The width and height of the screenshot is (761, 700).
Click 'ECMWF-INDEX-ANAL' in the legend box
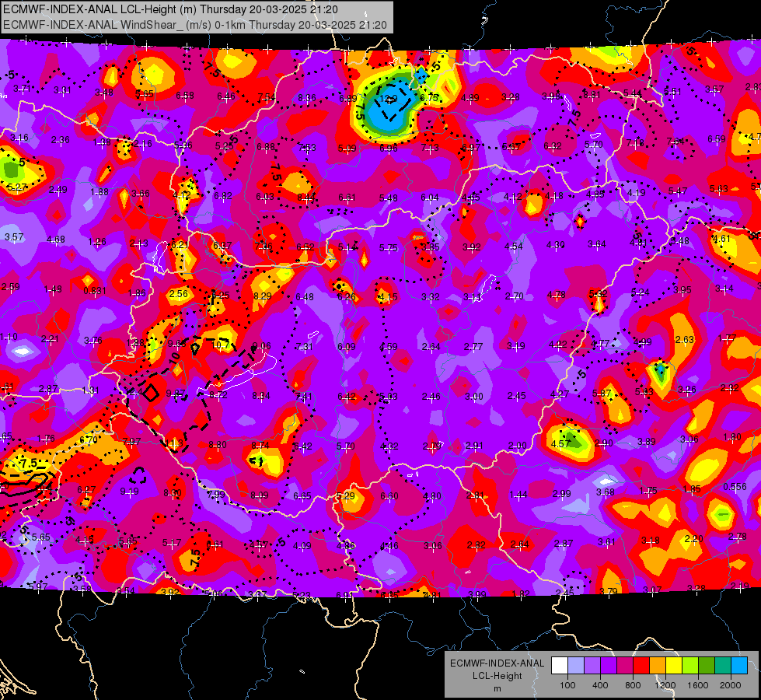pyautogui.click(x=497, y=663)
